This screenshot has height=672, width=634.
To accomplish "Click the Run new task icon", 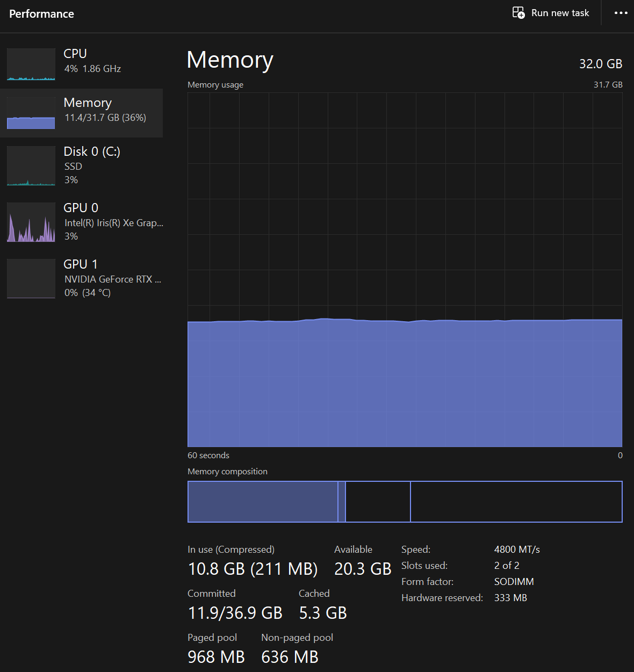I will pos(518,13).
